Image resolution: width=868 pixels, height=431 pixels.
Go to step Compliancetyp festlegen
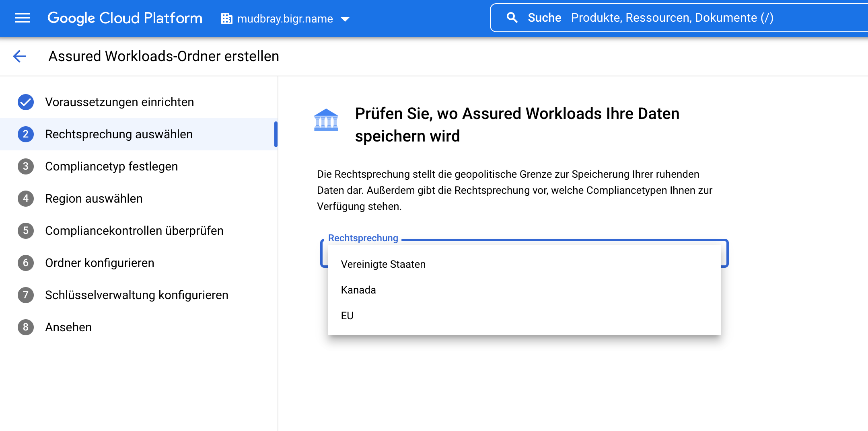point(111,166)
